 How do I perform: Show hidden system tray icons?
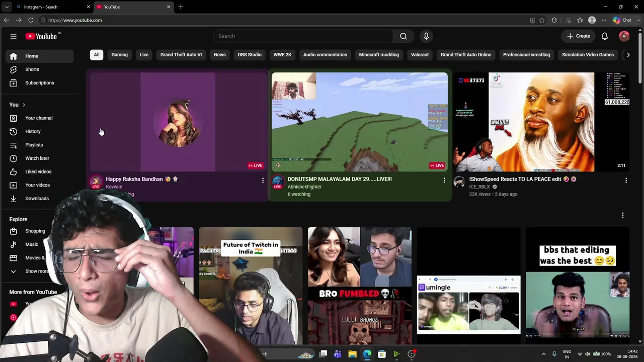tap(543, 354)
